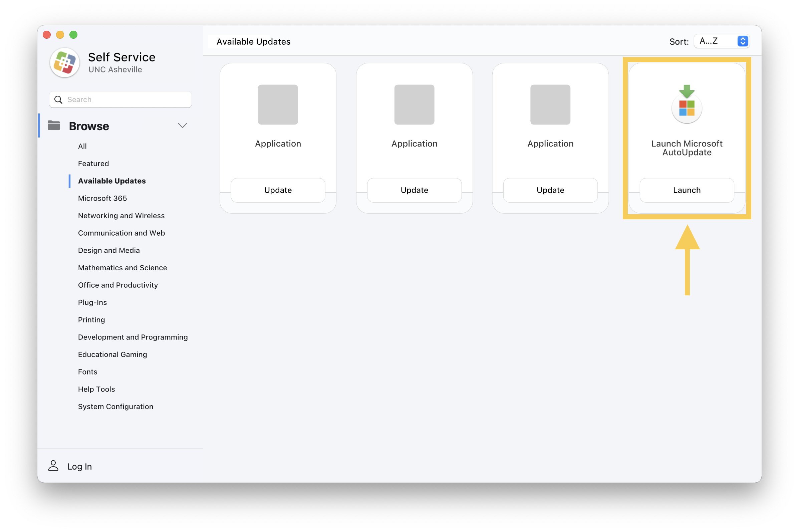This screenshot has width=799, height=532.
Task: Open the Featured category
Action: (93, 163)
